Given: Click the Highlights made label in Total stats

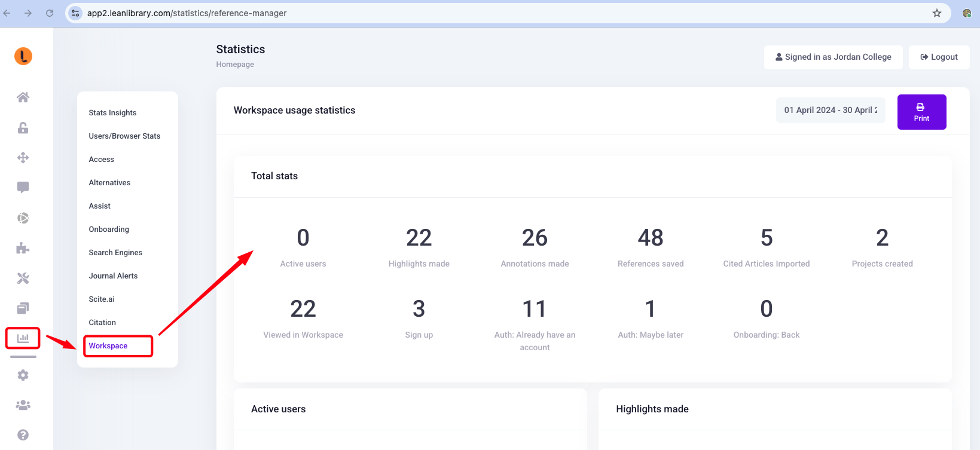Looking at the screenshot, I should point(419,264).
